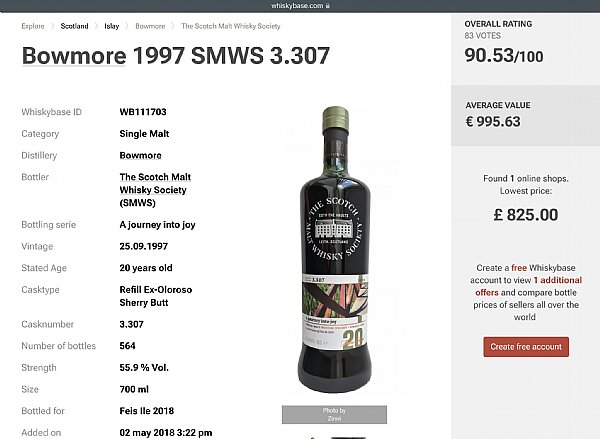Click the 90.53/100 overall rating
600x439 pixels.
coord(504,55)
